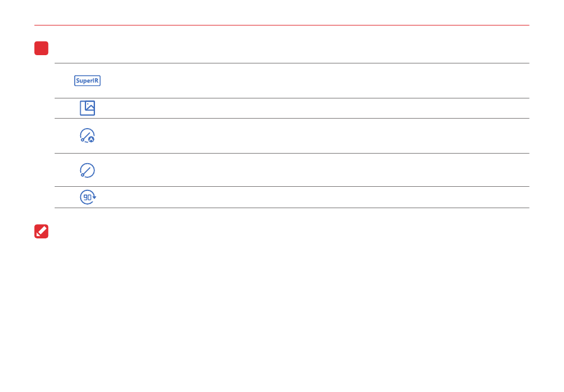Click the table border above the SuperIR row
564x392 pixels.
point(291,63)
